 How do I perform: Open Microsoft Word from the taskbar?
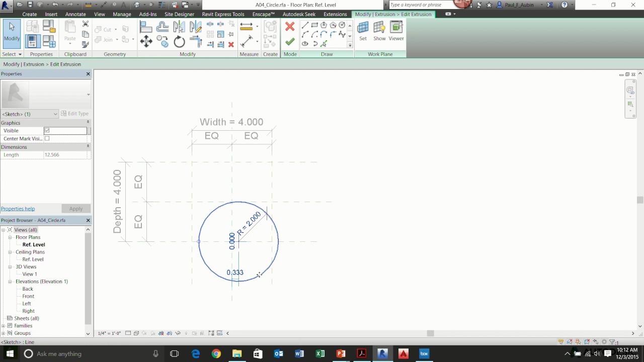[x=299, y=353]
